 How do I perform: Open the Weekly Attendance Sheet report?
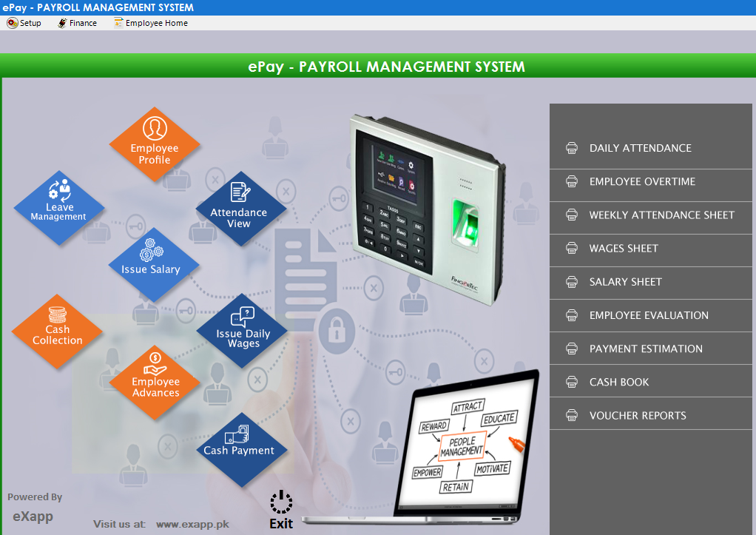(661, 215)
